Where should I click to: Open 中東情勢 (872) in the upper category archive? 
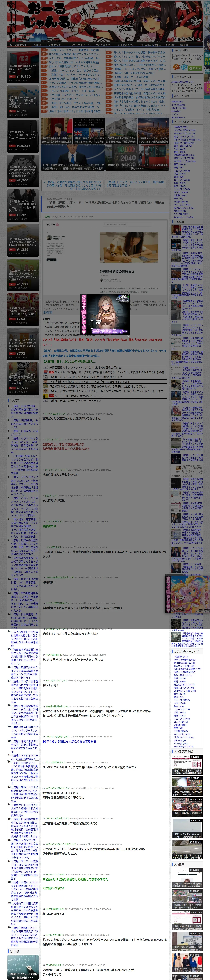click(181, 127)
